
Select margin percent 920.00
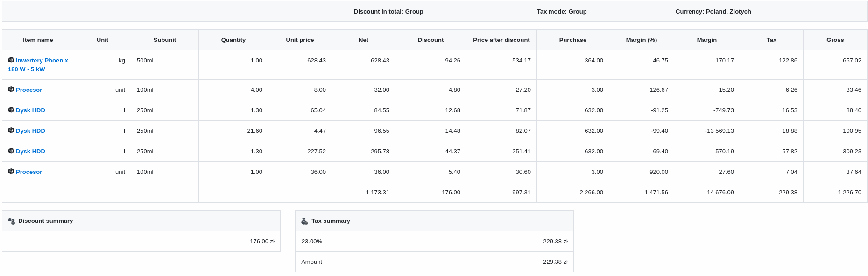(659, 172)
